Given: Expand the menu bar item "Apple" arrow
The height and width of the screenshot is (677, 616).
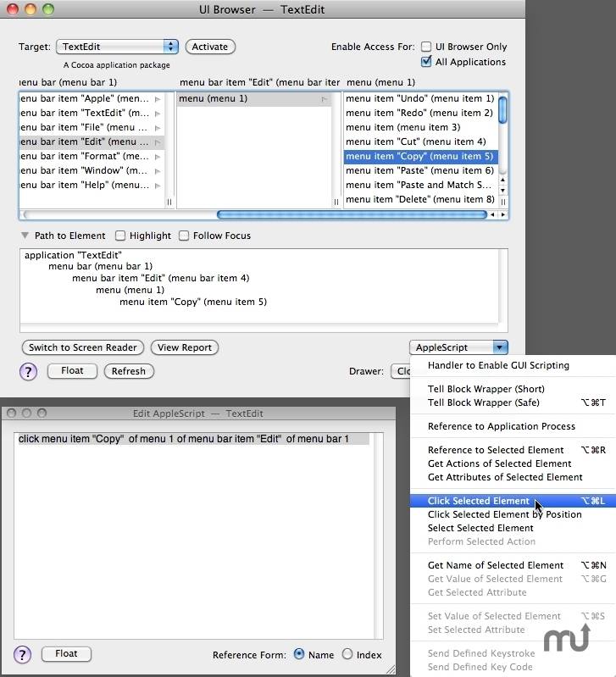Looking at the screenshot, I should click(x=158, y=99).
